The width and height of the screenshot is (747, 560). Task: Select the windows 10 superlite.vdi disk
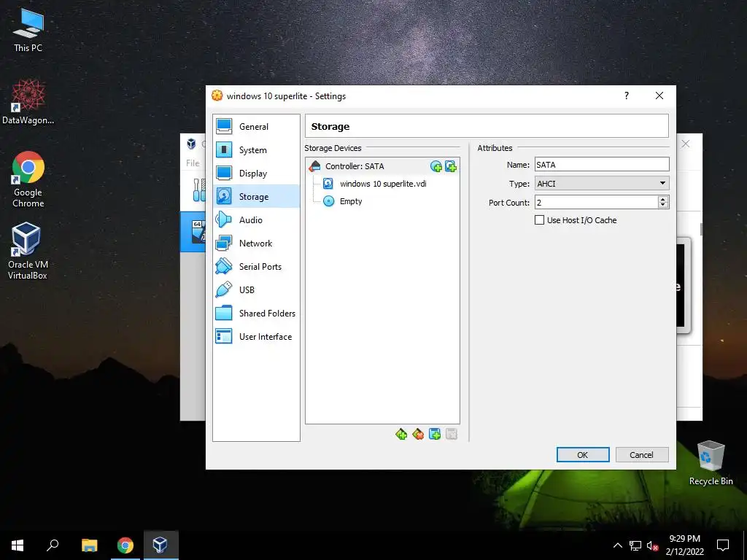pos(382,184)
